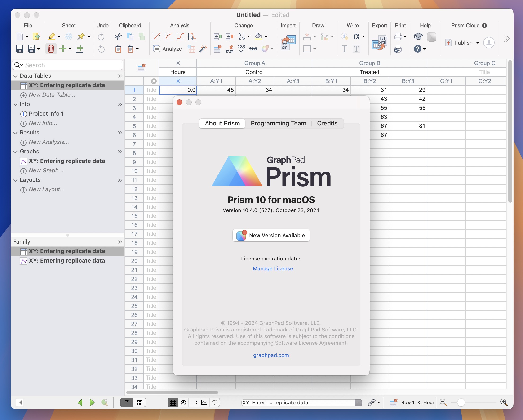523x420 pixels.
Task: Click the Save file icon
Action: (x=20, y=49)
